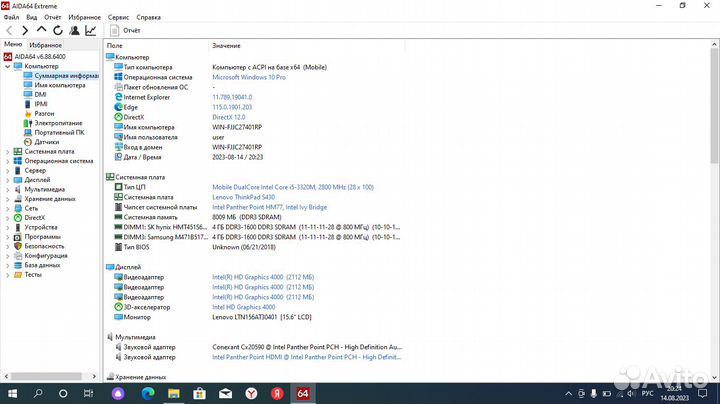
Task: Expand the DirectX tree node
Action: (x=7, y=218)
